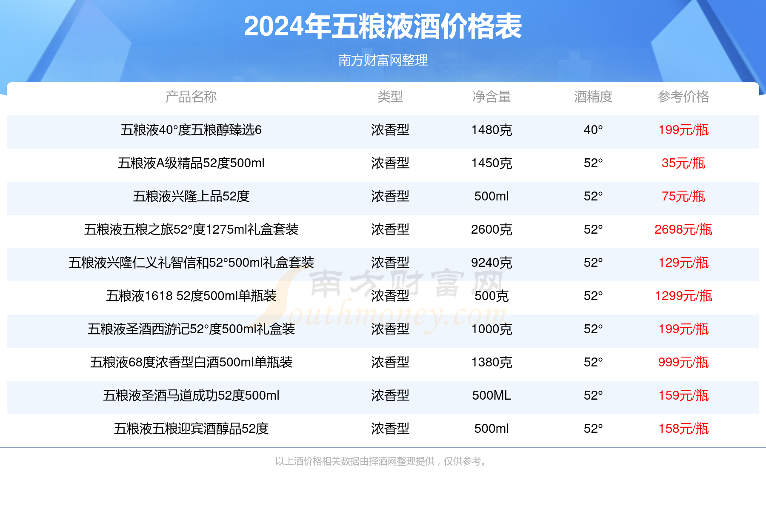Click product 五粮液兴隆仁义礼智信和52°500ml礼盒套装
Screen dimensions: 766x532
(191, 263)
